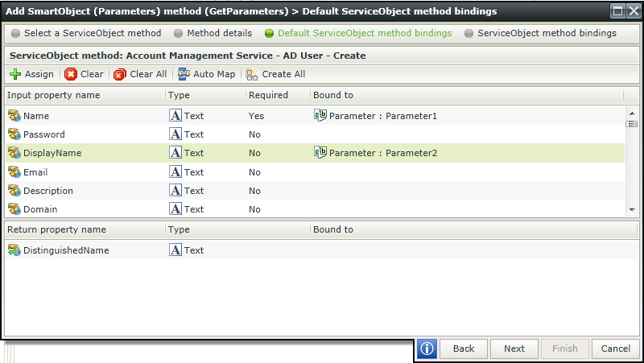Screen dimensions: 644x363
Task: Click the Email property icon
Action: pyautogui.click(x=14, y=172)
